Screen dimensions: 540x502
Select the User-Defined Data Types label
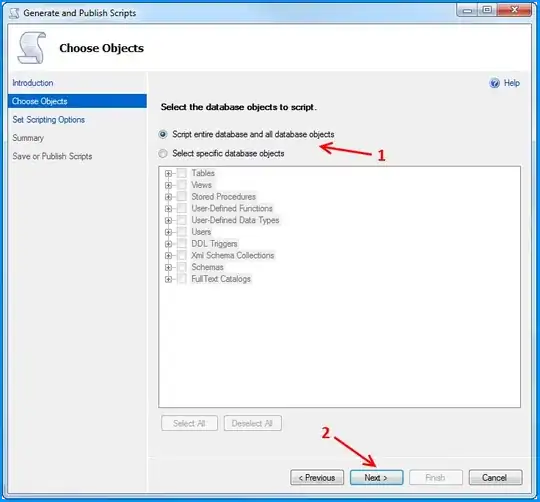pos(235,220)
